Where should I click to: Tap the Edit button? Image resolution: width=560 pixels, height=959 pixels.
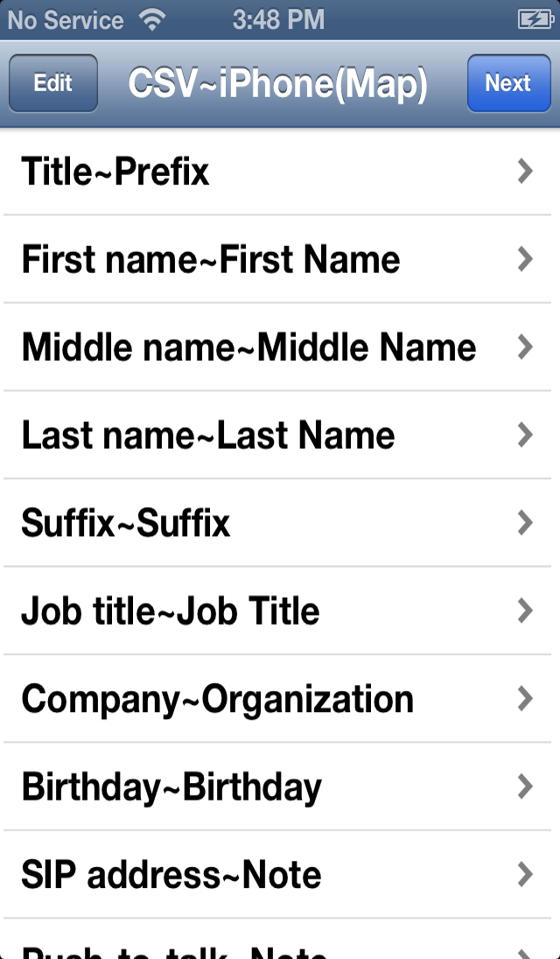(53, 83)
